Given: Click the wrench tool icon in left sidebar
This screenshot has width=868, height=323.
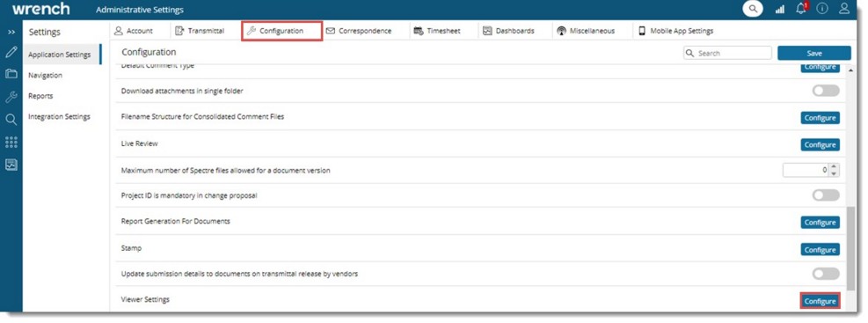Looking at the screenshot, I should [x=11, y=98].
